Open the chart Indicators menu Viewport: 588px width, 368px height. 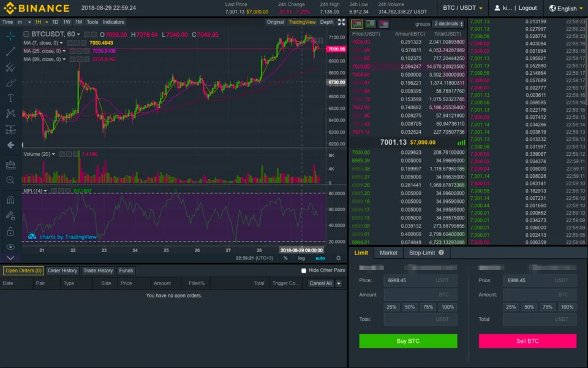pyautogui.click(x=113, y=22)
